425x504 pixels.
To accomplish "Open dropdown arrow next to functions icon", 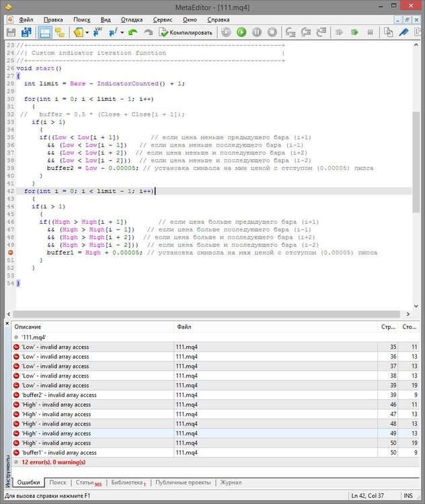I will point(122,32).
